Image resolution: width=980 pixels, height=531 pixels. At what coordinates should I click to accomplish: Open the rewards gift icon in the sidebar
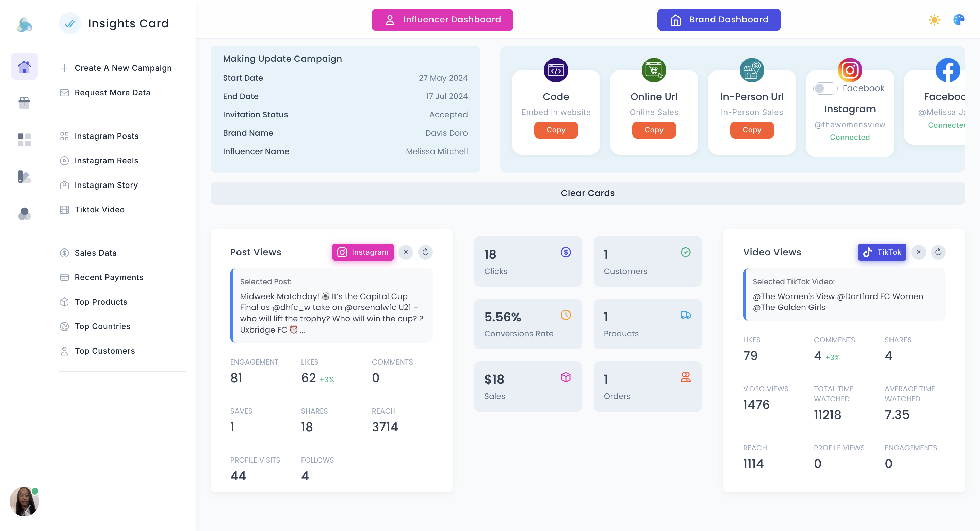[24, 102]
